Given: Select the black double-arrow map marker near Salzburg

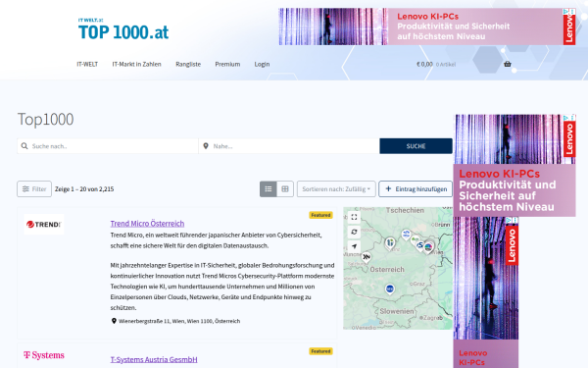Looking at the screenshot, I should click(x=366, y=257).
